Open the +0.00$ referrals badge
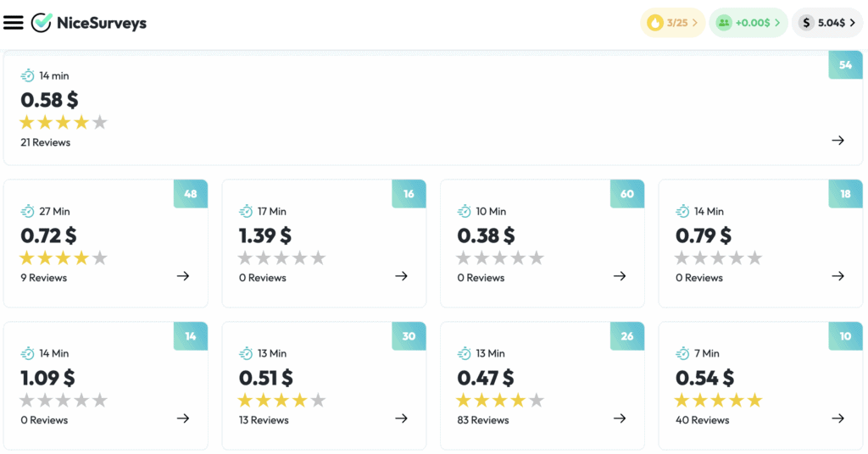The width and height of the screenshot is (868, 454). 748,23
